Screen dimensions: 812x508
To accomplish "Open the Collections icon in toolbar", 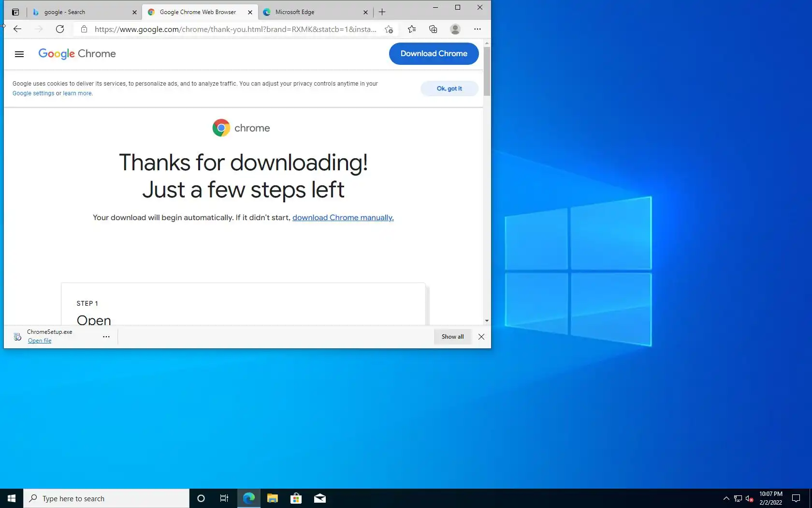I will pyautogui.click(x=433, y=29).
